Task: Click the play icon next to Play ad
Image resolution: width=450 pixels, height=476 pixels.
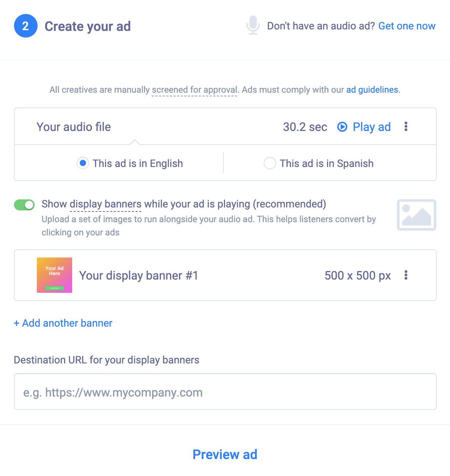Action: (x=342, y=127)
